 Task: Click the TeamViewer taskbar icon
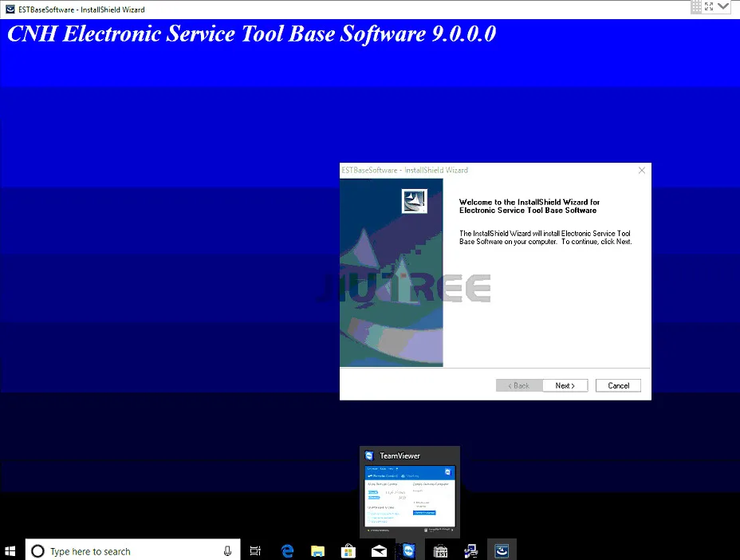pos(409,550)
